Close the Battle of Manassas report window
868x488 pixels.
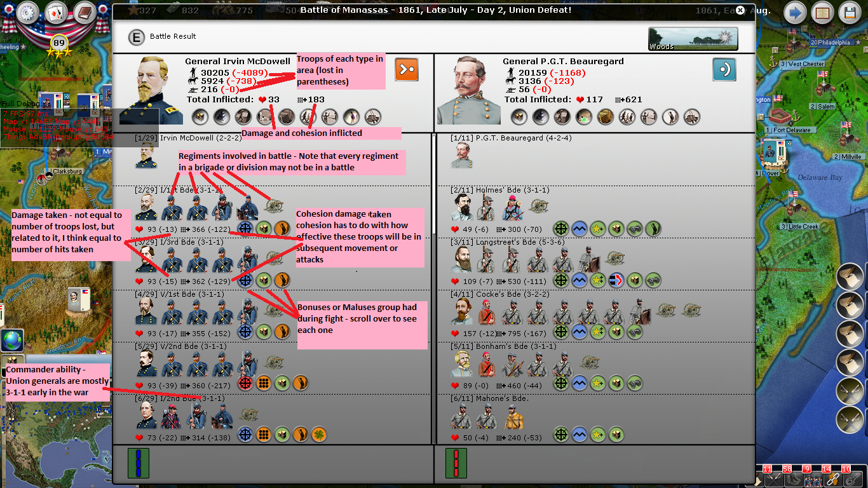coord(740,10)
